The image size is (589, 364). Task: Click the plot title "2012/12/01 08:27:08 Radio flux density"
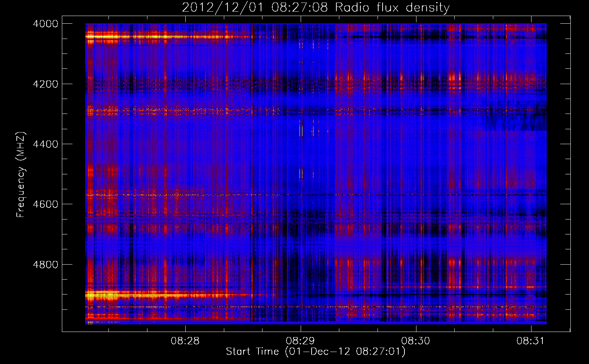pos(316,8)
